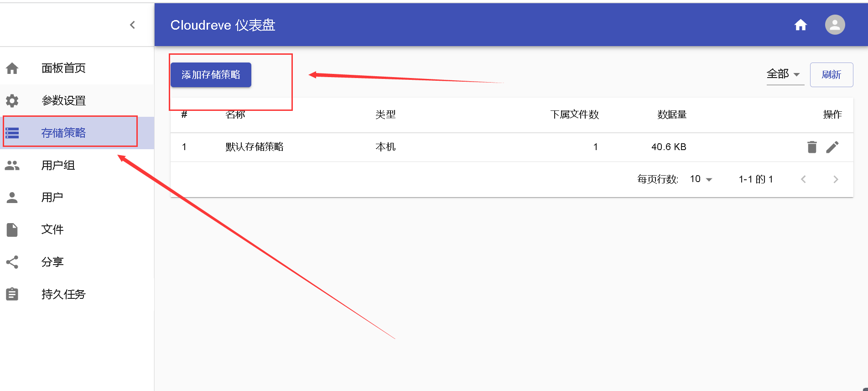Click the 用户组 group icon
This screenshot has height=391, width=868.
point(12,165)
